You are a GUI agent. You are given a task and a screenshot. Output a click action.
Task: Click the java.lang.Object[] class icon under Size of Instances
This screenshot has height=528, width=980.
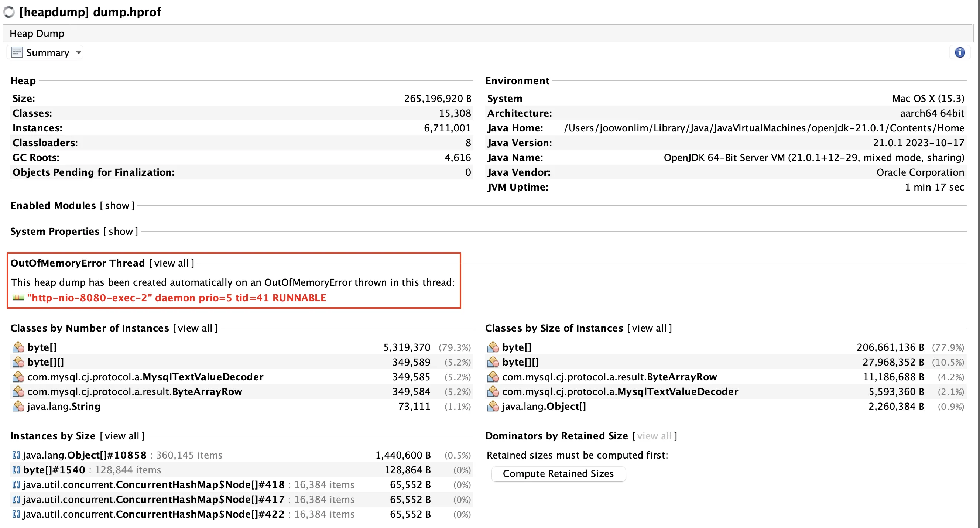[x=493, y=406]
